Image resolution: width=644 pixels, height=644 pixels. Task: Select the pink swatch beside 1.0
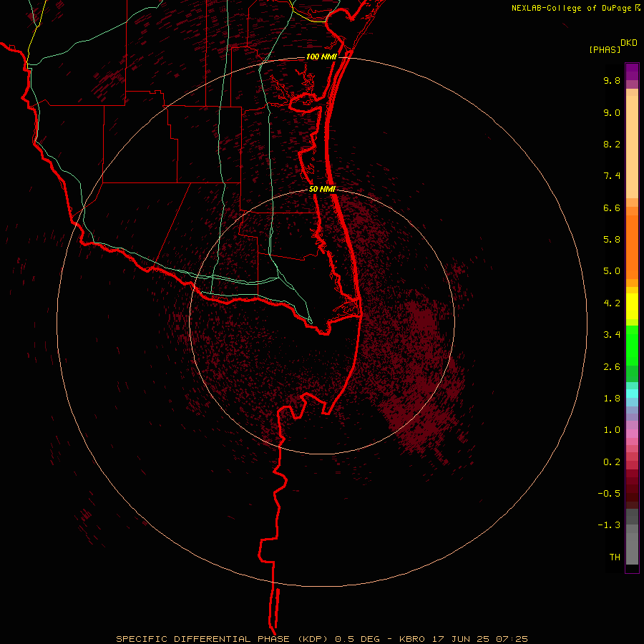pos(632,434)
